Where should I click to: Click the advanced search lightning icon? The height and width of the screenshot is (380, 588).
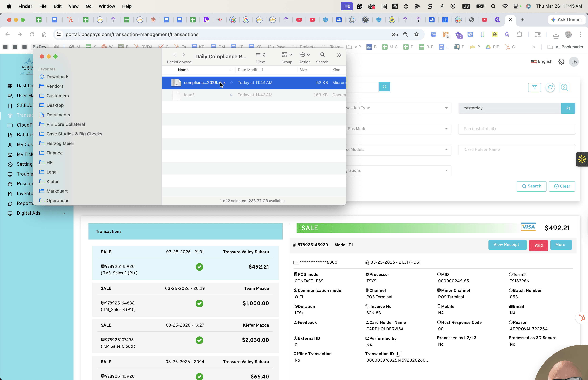coord(564,87)
